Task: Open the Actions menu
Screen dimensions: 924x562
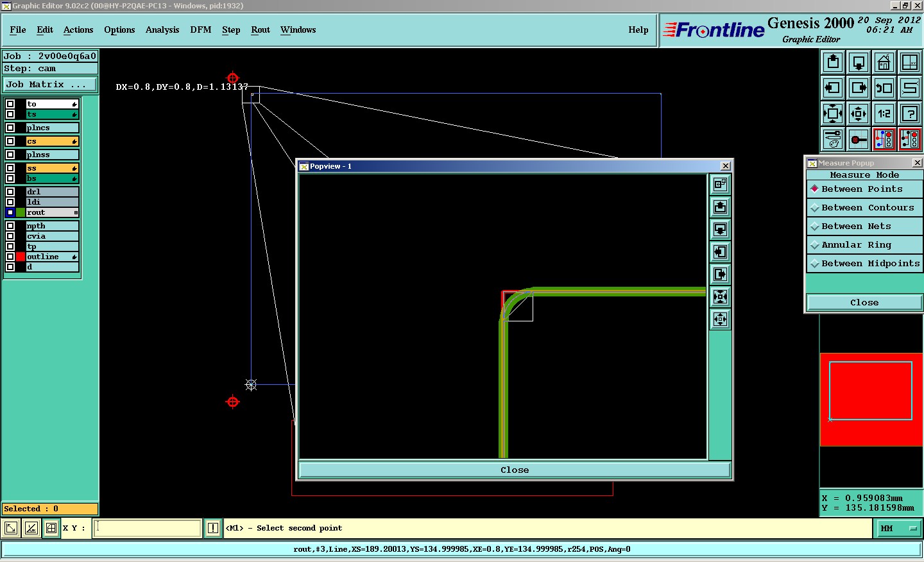Action: 78,30
